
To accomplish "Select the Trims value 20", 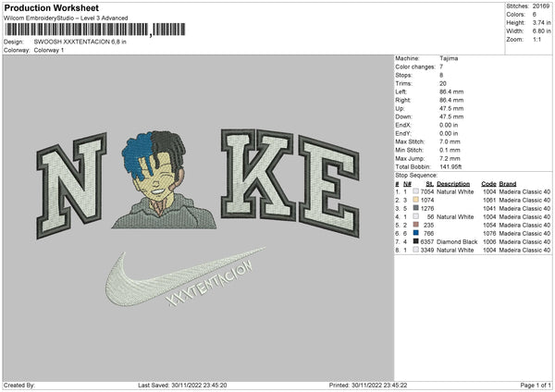I will coord(443,83).
